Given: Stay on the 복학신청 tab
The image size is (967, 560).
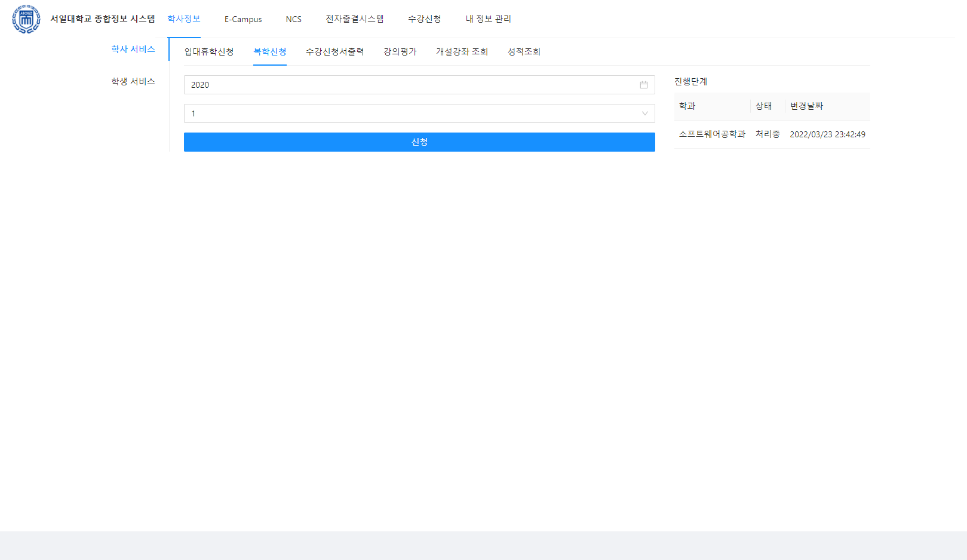Looking at the screenshot, I should point(269,51).
